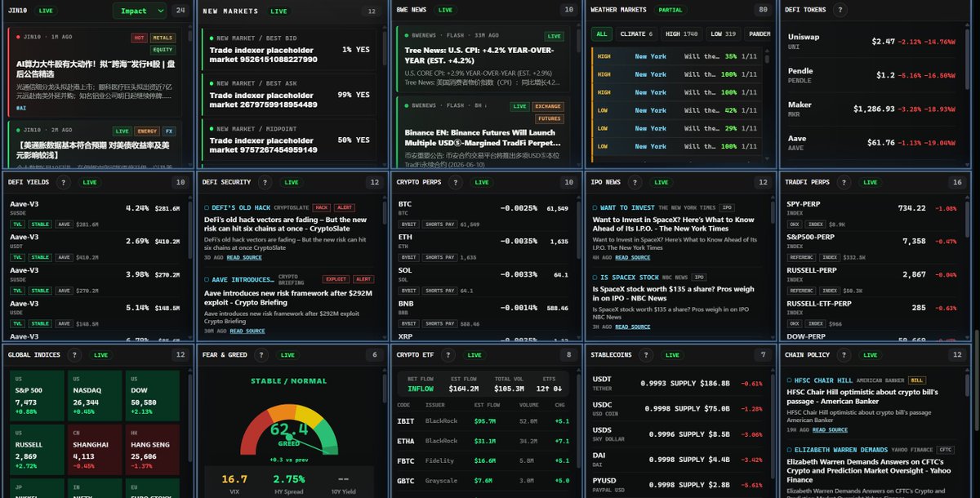Screen dimensions: 980x498
Task: Open the NASDAQ index tile
Action: pyautogui.click(x=95, y=396)
